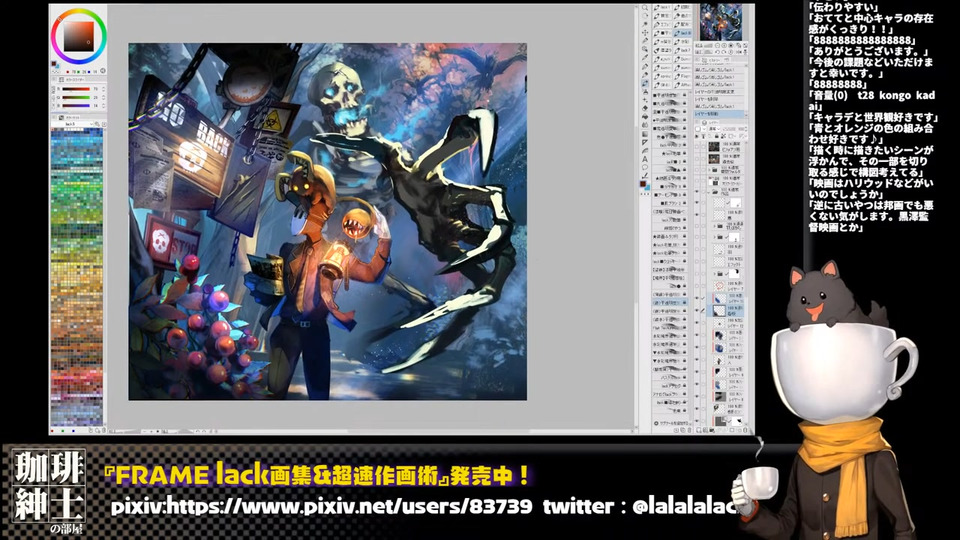Click the main drawing color chip
The image size is (960, 540).
53,64
